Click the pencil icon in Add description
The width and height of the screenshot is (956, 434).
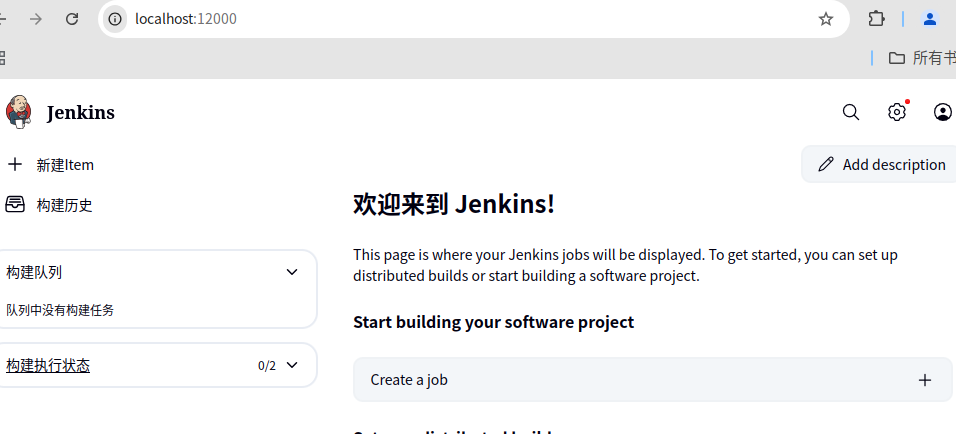pyautogui.click(x=826, y=164)
